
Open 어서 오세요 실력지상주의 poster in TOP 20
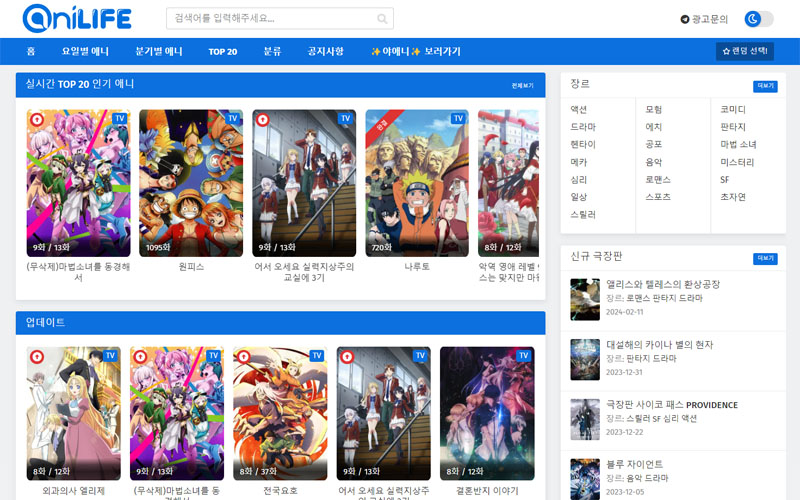pos(304,183)
